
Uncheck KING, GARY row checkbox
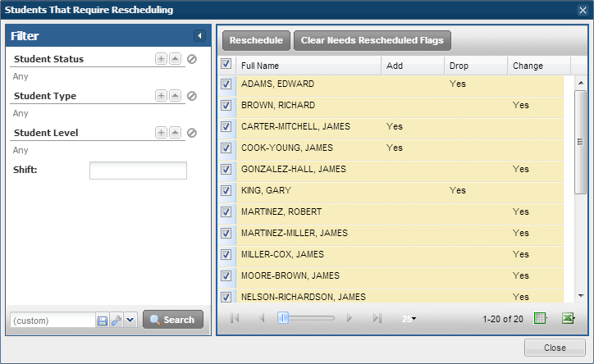pos(226,190)
